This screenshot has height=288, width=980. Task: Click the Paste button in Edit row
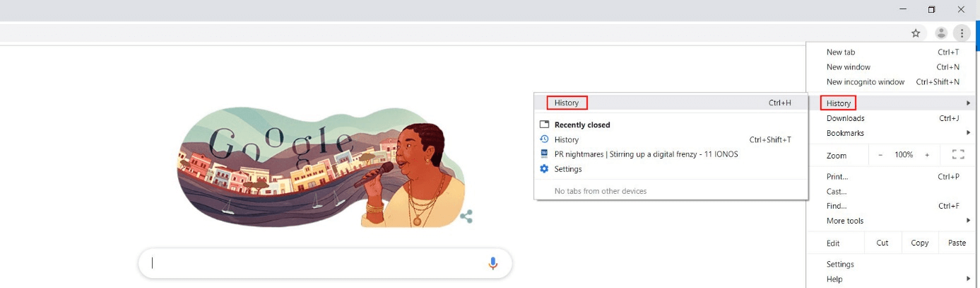[957, 243]
